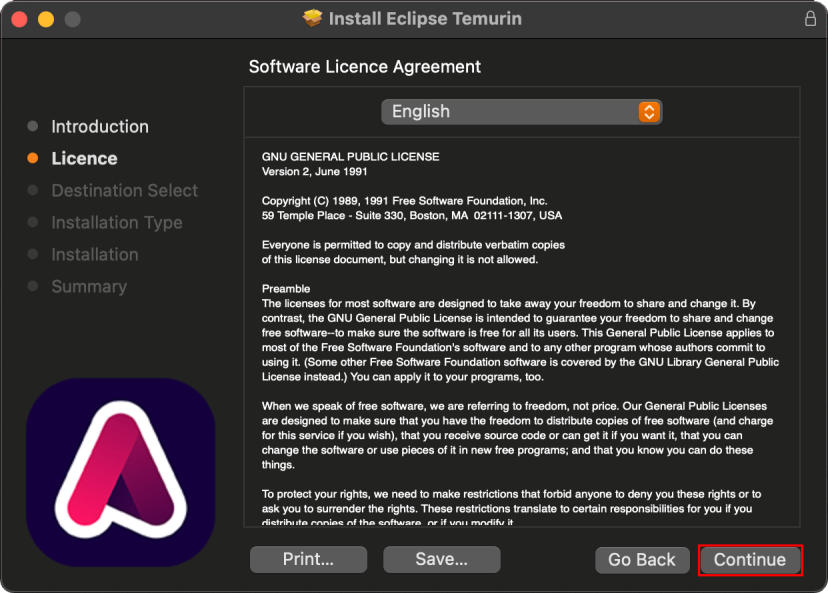Click the package box icon beside the window title
The width and height of the screenshot is (828, 593).
pos(313,19)
